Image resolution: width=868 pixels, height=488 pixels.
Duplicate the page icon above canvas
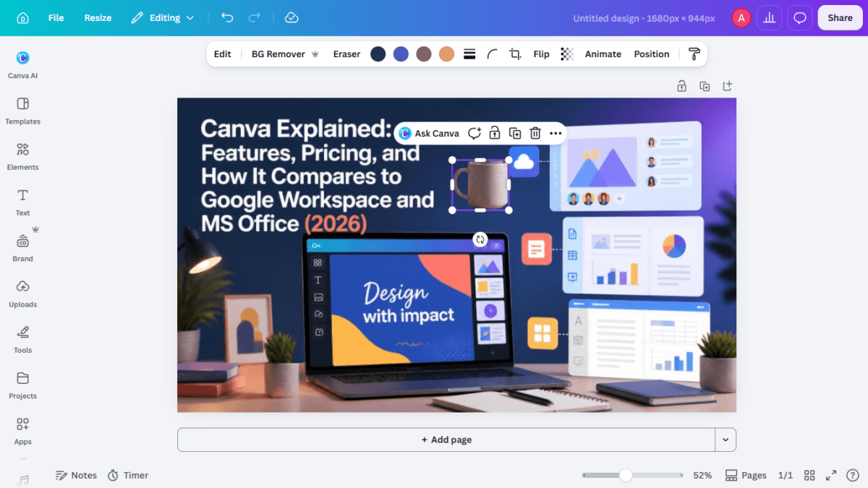(705, 86)
